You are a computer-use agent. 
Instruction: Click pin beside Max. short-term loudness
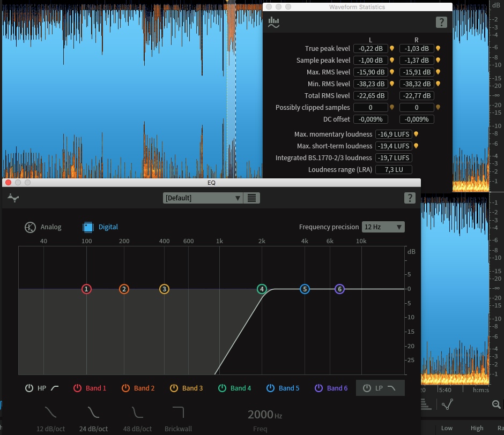click(416, 146)
